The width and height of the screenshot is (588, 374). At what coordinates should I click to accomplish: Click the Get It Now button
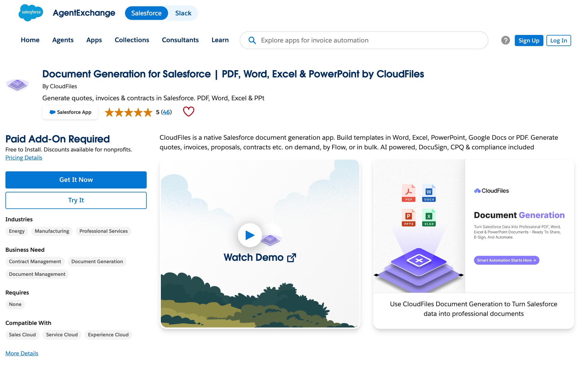pyautogui.click(x=76, y=180)
